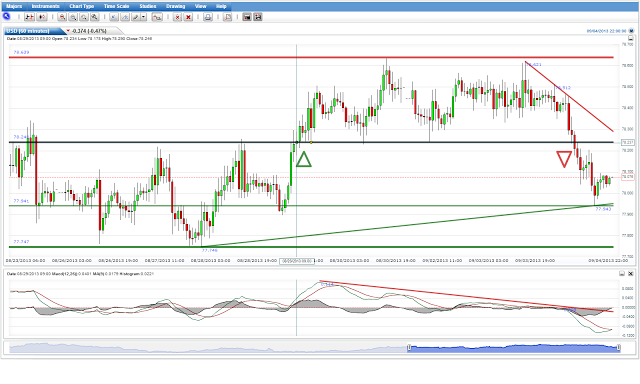The width and height of the screenshot is (640, 384).
Task: Click the thick green support line 77.747
Action: (x=311, y=247)
